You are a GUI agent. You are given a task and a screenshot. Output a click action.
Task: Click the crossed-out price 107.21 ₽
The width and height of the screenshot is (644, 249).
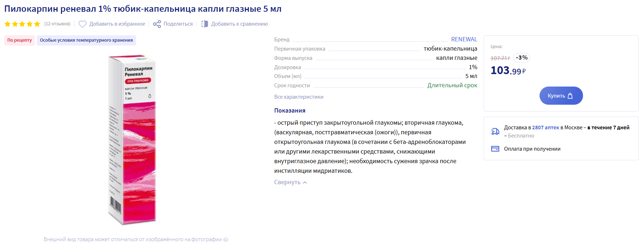pos(500,58)
